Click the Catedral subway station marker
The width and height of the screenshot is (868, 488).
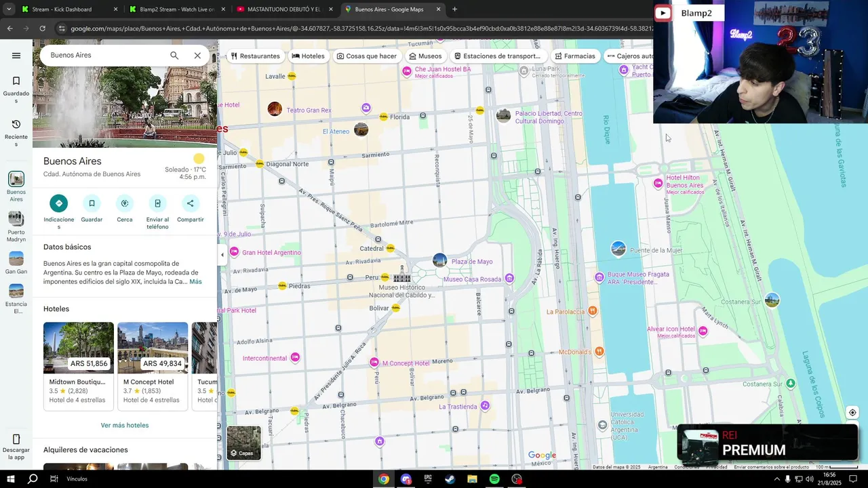click(x=391, y=248)
